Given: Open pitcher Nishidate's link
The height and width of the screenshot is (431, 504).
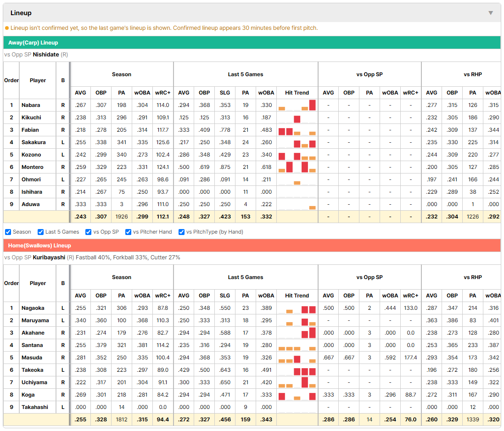Looking at the screenshot, I should pos(46,54).
